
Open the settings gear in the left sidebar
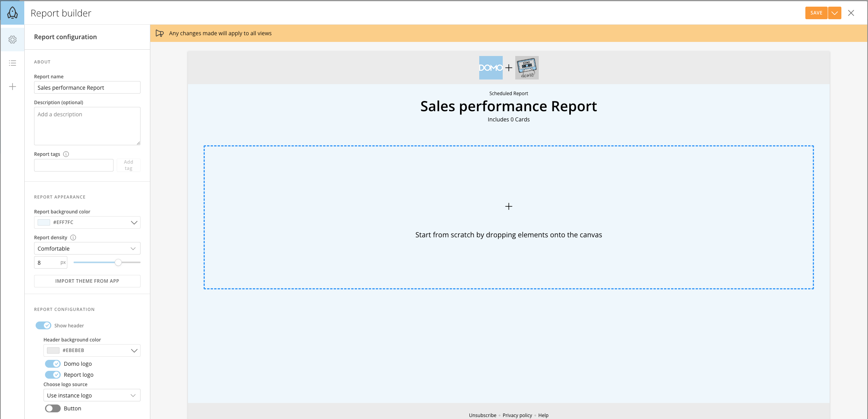pyautogui.click(x=13, y=40)
